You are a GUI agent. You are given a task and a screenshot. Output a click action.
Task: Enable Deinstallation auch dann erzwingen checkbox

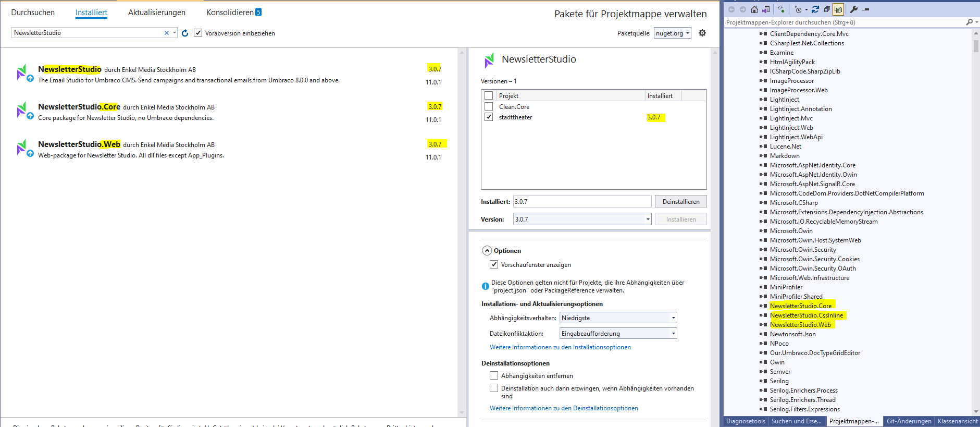tap(494, 388)
